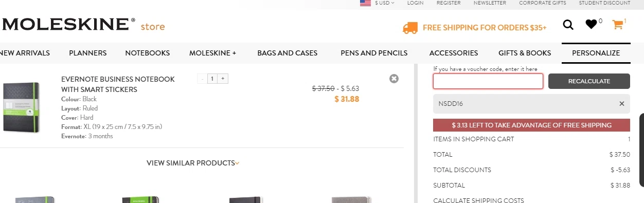Viewport: 644px width, 203px height.
Task: Open the Student Discount link
Action: (604, 3)
